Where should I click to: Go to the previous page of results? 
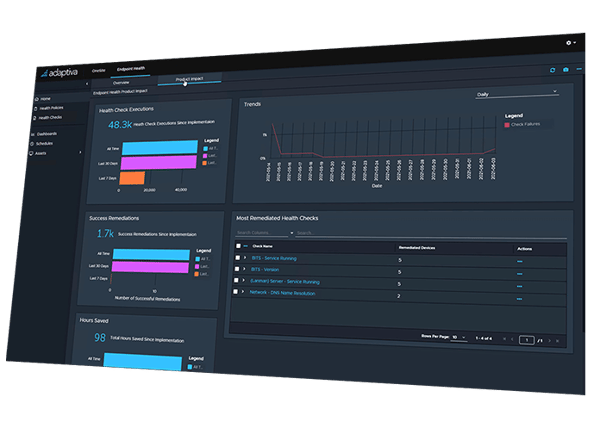[512, 339]
